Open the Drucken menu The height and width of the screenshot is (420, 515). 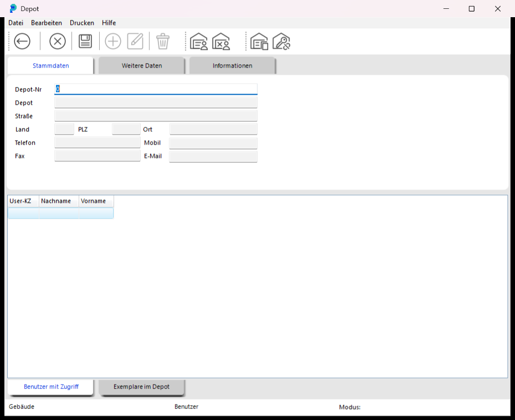(x=82, y=23)
